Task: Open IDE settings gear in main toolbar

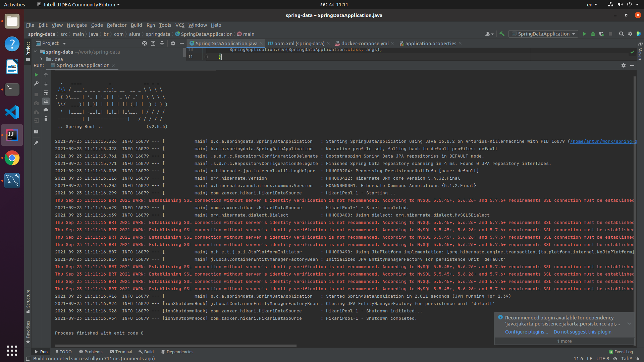Action: click(630, 34)
